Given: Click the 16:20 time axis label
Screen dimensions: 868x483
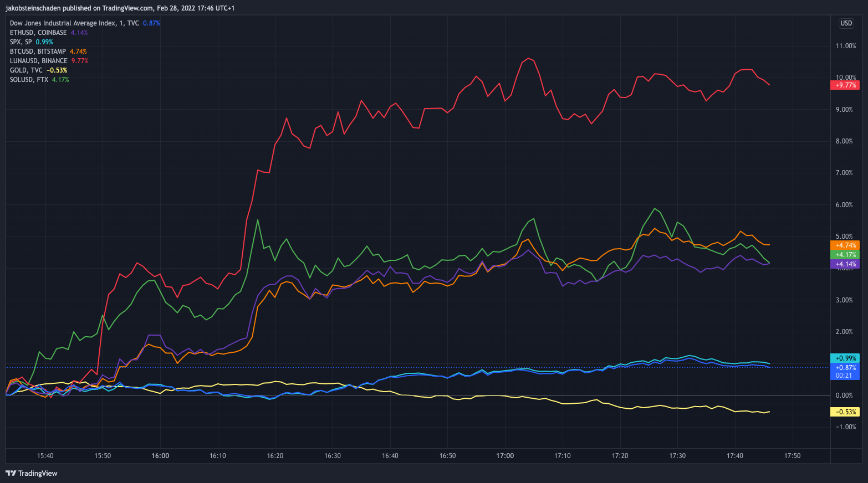Looking at the screenshot, I should pos(275,456).
